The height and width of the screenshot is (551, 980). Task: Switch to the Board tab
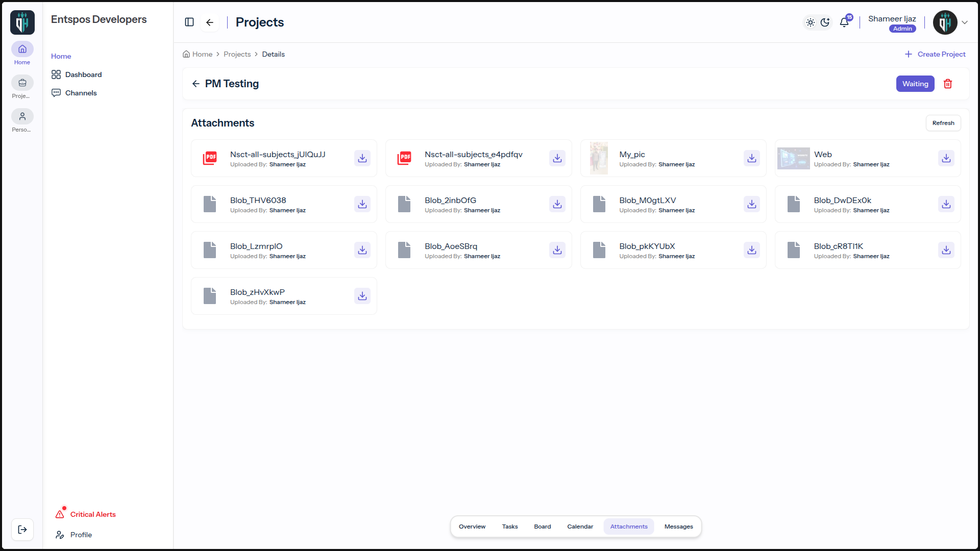tap(543, 527)
